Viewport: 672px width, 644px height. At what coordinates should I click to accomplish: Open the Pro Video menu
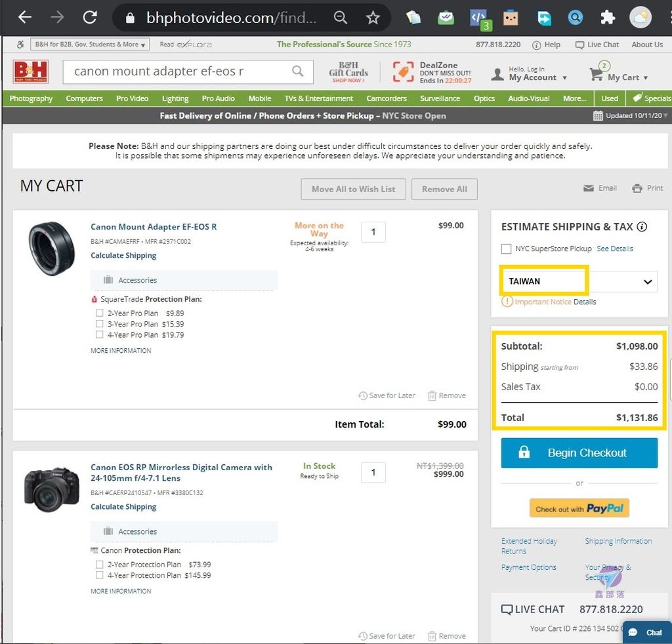point(132,98)
